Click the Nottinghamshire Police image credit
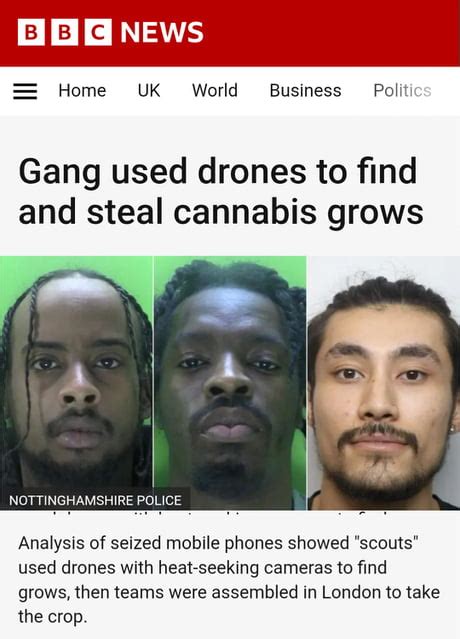 pyautogui.click(x=95, y=500)
